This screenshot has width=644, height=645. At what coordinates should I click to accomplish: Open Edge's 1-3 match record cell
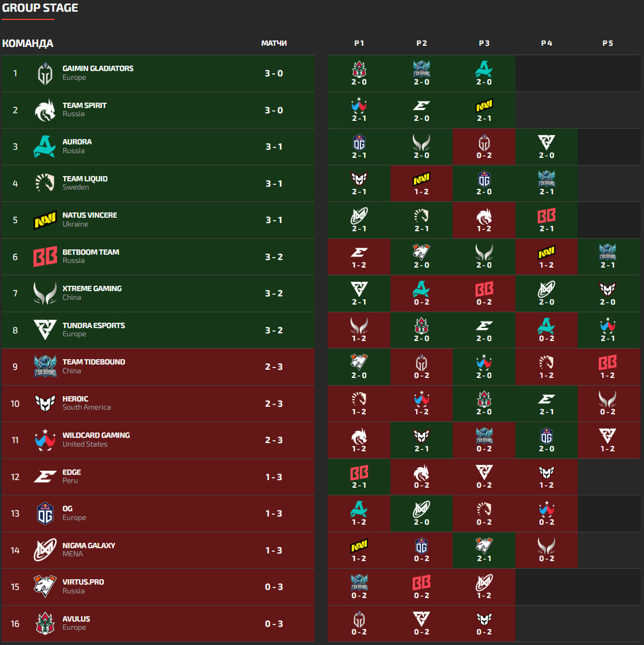274,477
